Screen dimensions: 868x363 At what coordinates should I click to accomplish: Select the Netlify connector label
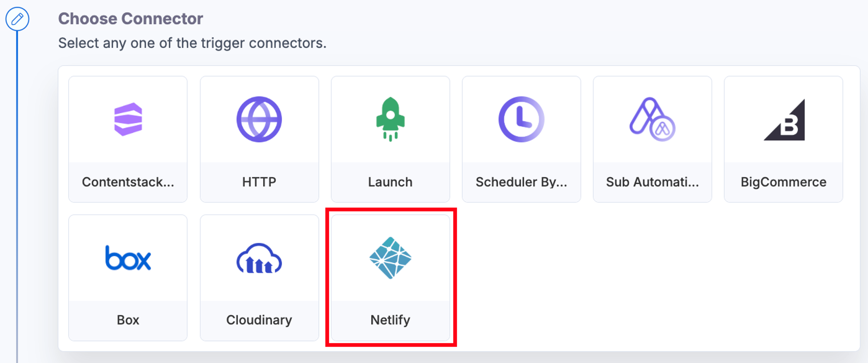390,320
